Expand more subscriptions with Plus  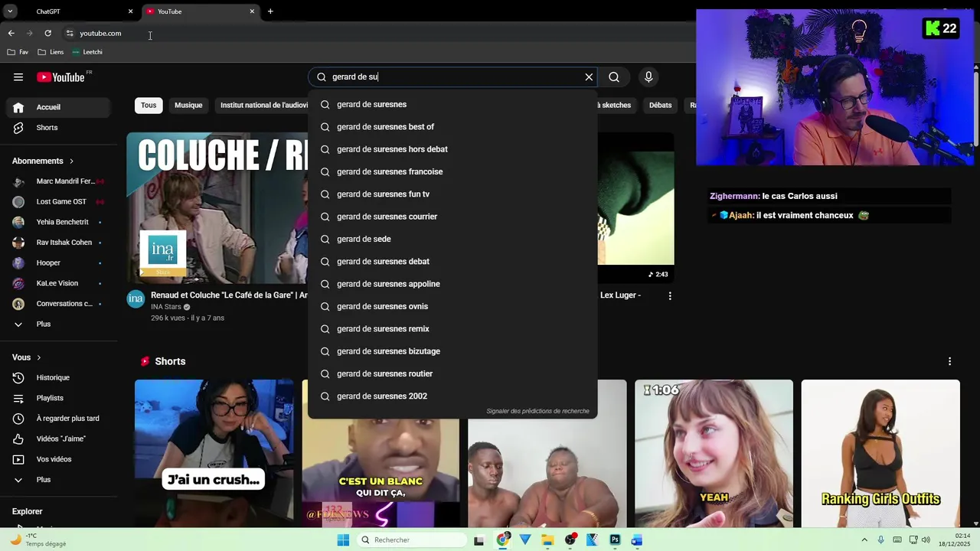[x=60, y=324]
